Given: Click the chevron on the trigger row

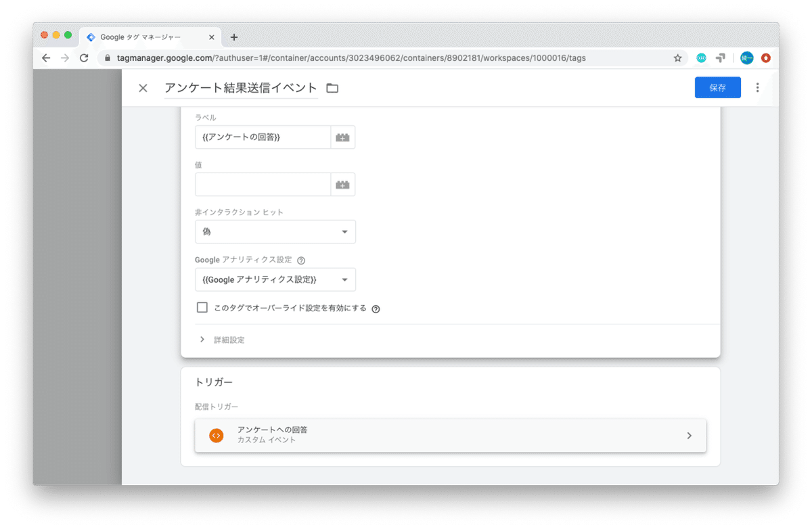Looking at the screenshot, I should (689, 436).
